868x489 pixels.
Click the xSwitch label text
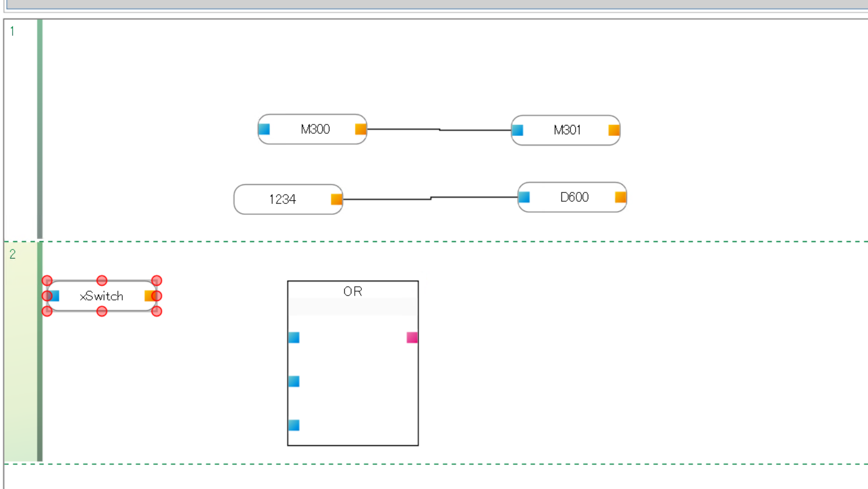(x=101, y=296)
